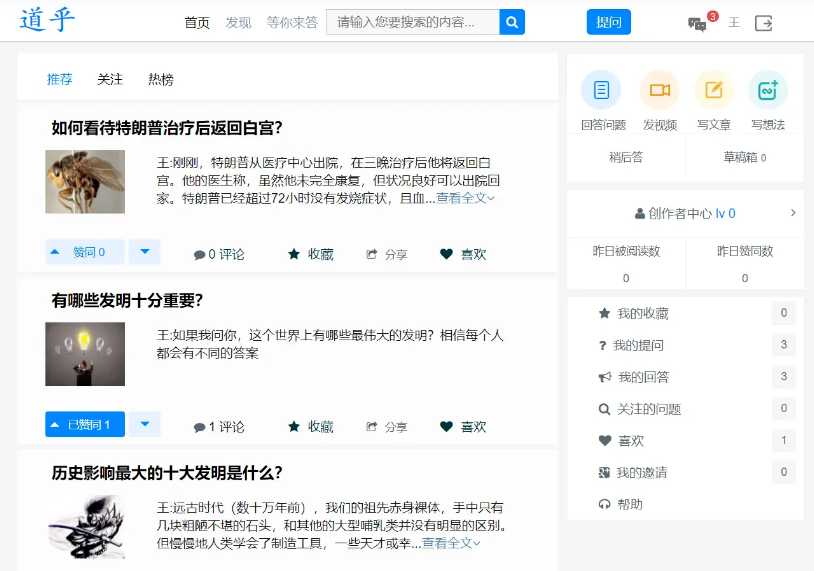Click the ink drawing thumbnail image
Screen dimensions: 814x571
[x=85, y=526]
